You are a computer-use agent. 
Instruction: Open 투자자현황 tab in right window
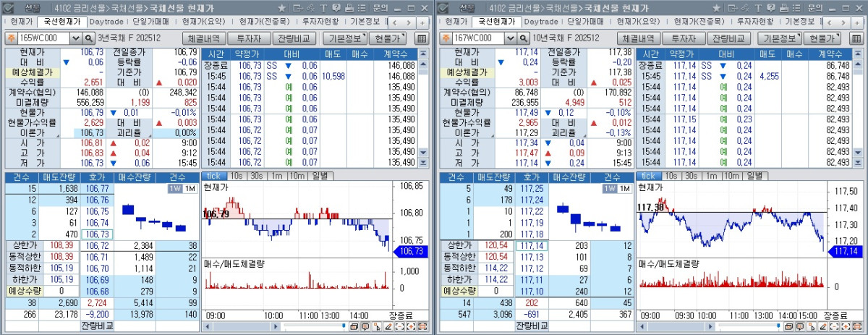[754, 22]
